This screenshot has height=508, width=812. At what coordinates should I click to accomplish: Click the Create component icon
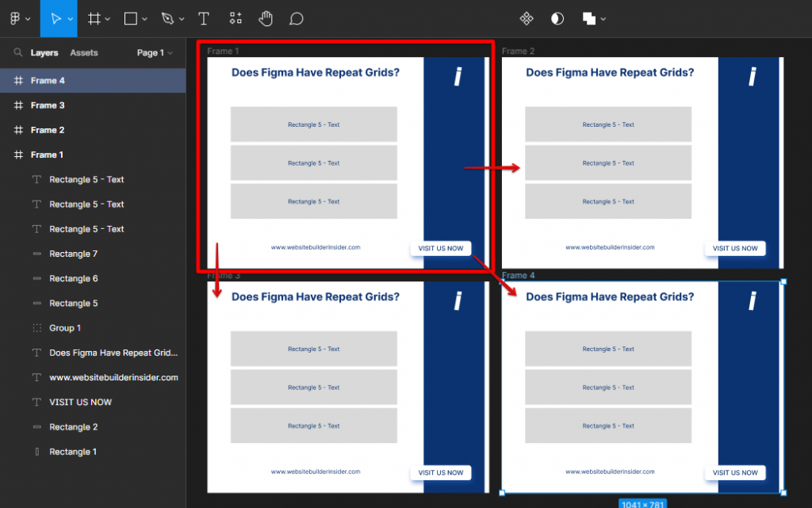coord(526,17)
